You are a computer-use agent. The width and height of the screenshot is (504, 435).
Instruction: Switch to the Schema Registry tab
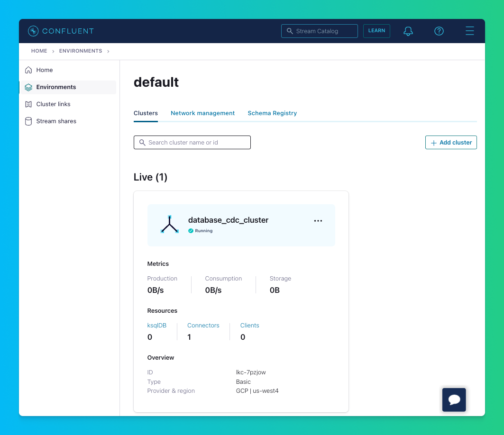pos(272,113)
